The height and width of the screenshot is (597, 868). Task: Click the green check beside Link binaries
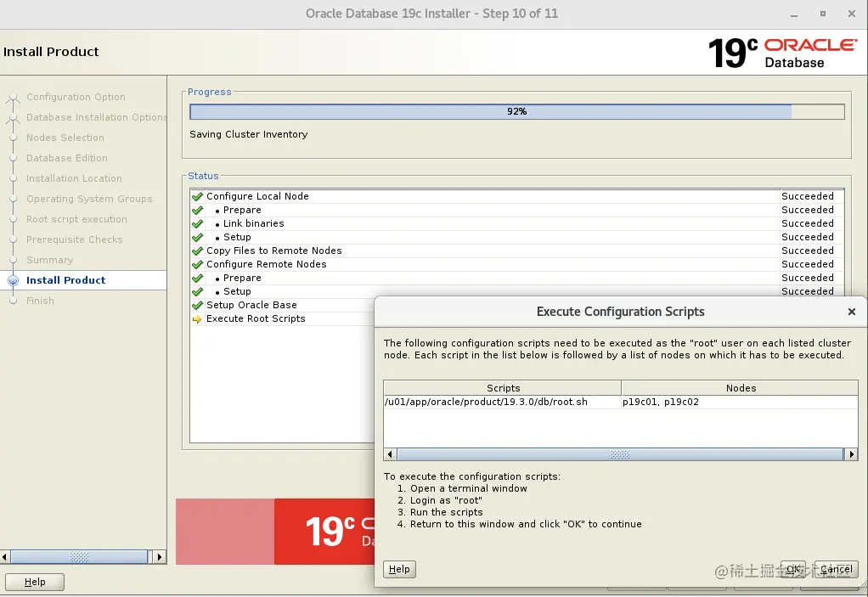(197, 223)
